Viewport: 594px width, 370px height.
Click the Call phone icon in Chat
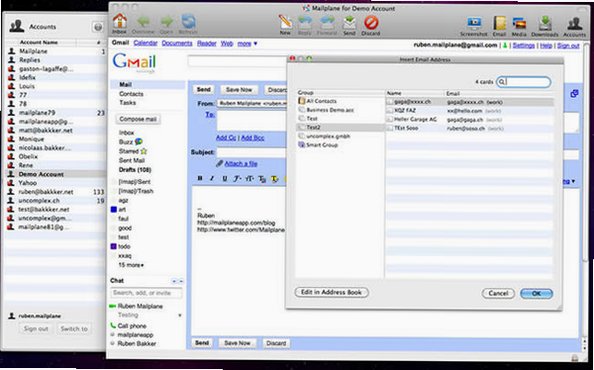coord(113,326)
